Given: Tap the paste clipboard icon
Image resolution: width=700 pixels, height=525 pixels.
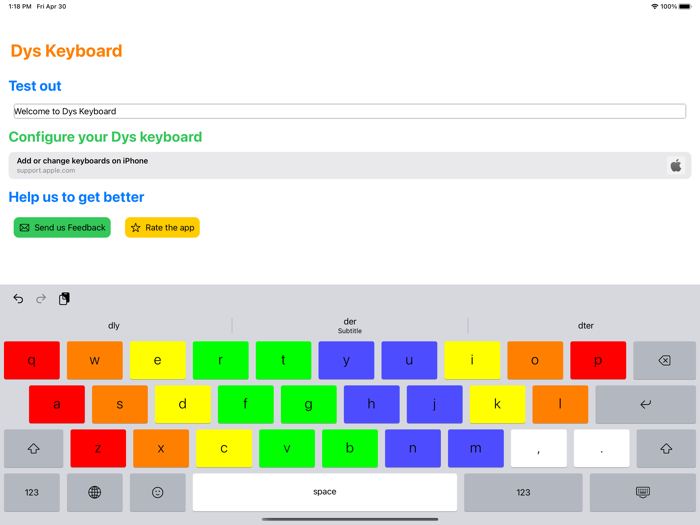Looking at the screenshot, I should pos(64,299).
